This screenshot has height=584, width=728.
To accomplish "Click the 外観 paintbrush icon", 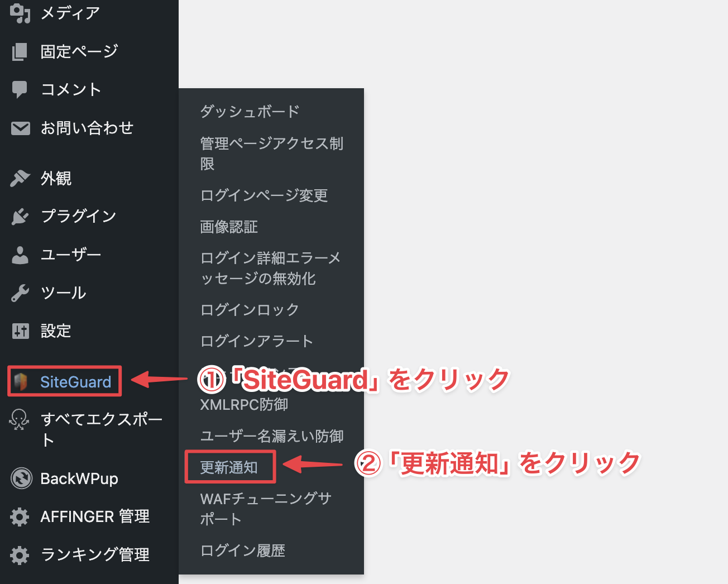I will 20,179.
